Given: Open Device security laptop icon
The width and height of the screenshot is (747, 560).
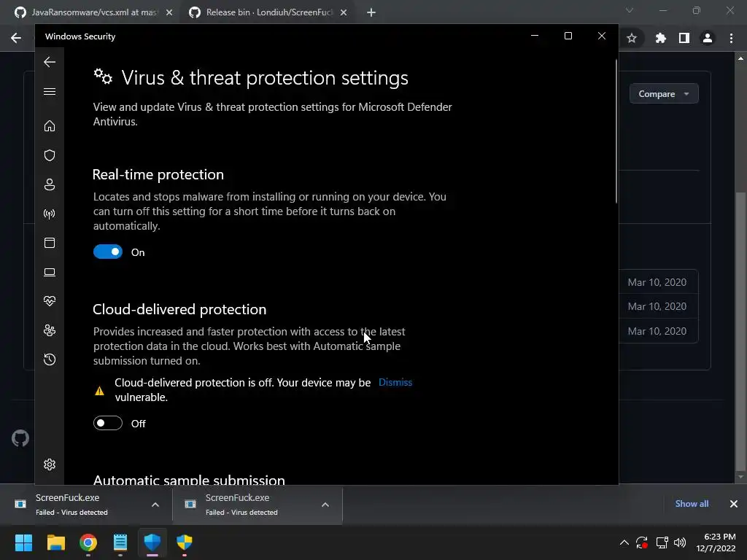Looking at the screenshot, I should click(x=50, y=272).
